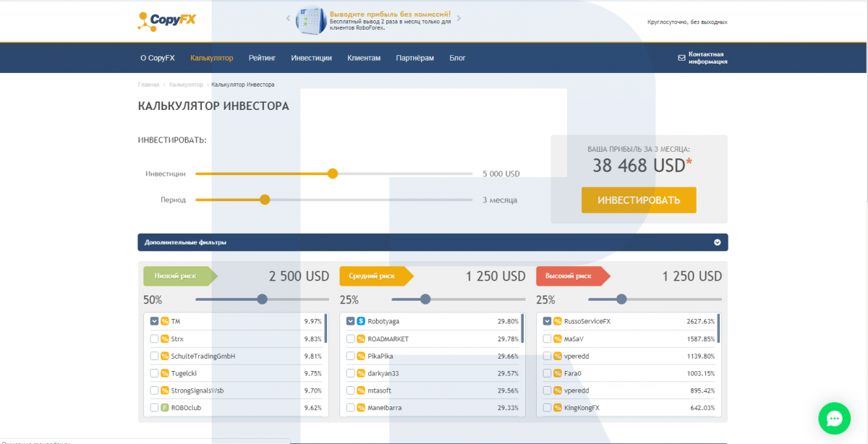868x444 pixels.
Task: Click the medium risk trader list scrollbar
Action: click(522, 328)
